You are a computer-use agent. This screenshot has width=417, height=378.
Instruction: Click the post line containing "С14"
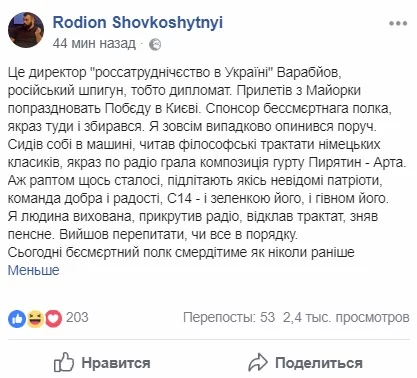[x=198, y=198]
